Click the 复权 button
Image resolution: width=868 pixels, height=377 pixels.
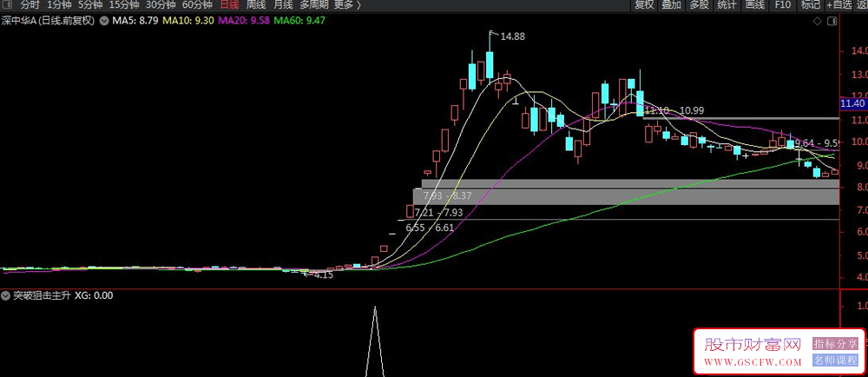(x=644, y=5)
